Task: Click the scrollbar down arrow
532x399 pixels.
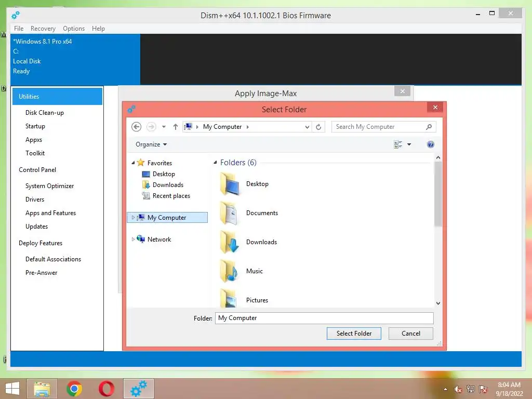Action: point(438,303)
